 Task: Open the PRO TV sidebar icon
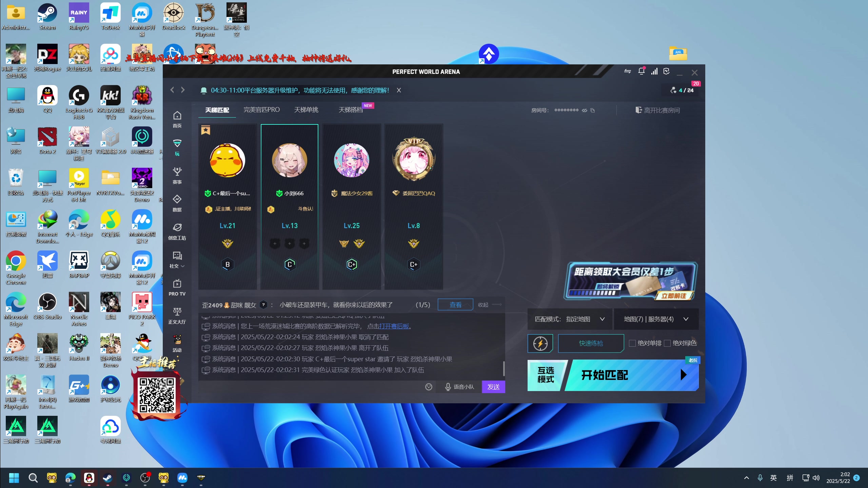click(177, 287)
